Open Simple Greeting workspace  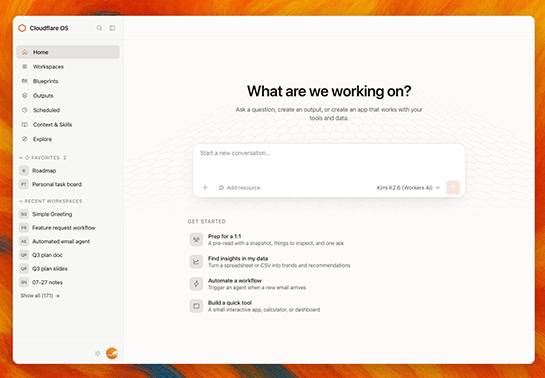click(68, 214)
